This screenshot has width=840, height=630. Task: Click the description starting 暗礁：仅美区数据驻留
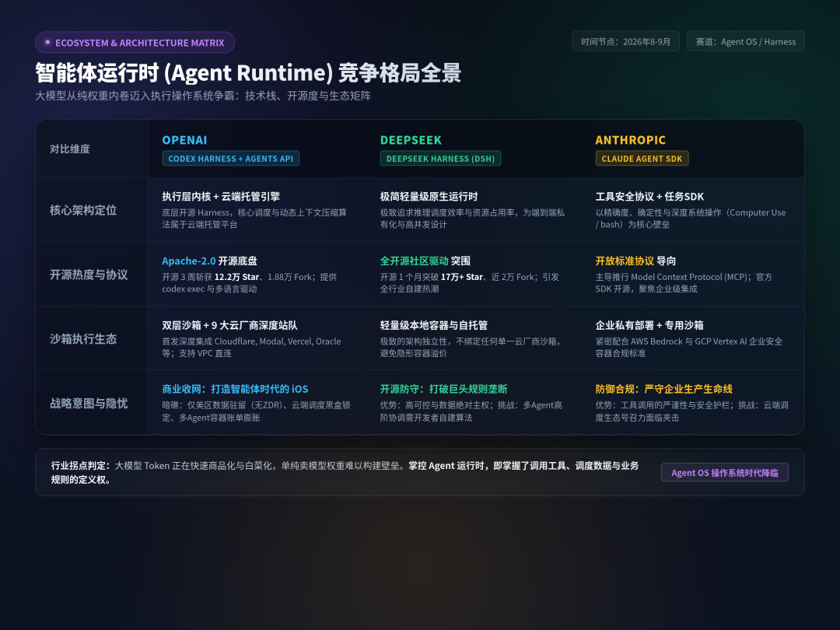[256, 411]
